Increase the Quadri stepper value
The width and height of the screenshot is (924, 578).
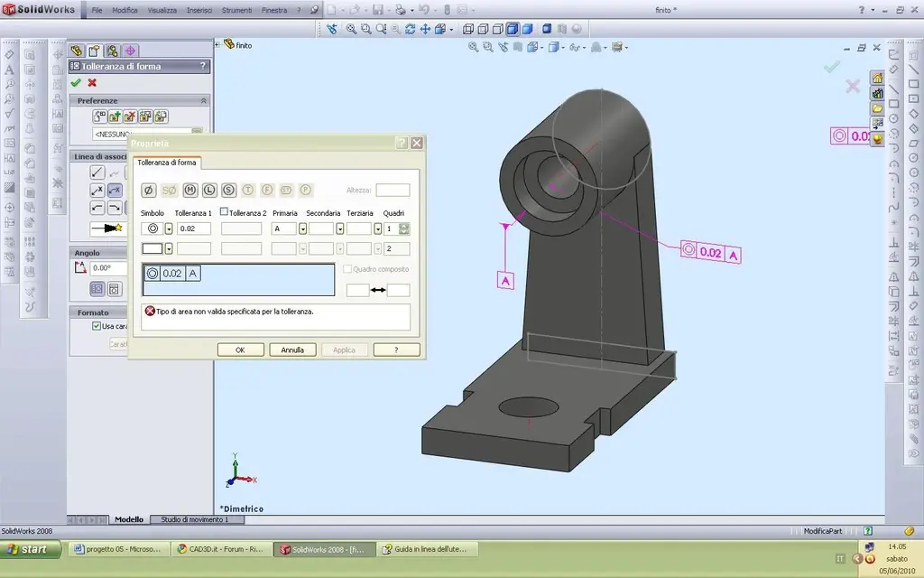pyautogui.click(x=403, y=226)
